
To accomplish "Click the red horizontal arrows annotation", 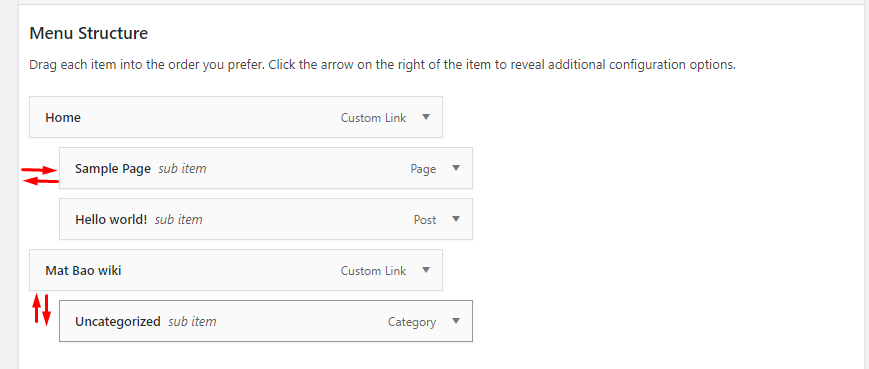I will [x=40, y=175].
